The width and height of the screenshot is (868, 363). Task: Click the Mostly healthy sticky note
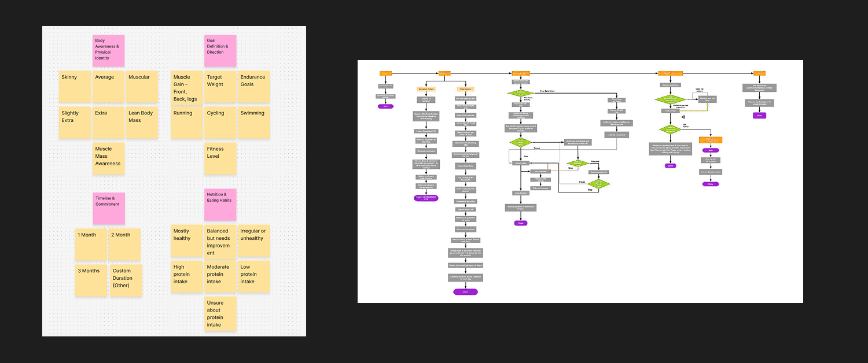[x=186, y=240]
